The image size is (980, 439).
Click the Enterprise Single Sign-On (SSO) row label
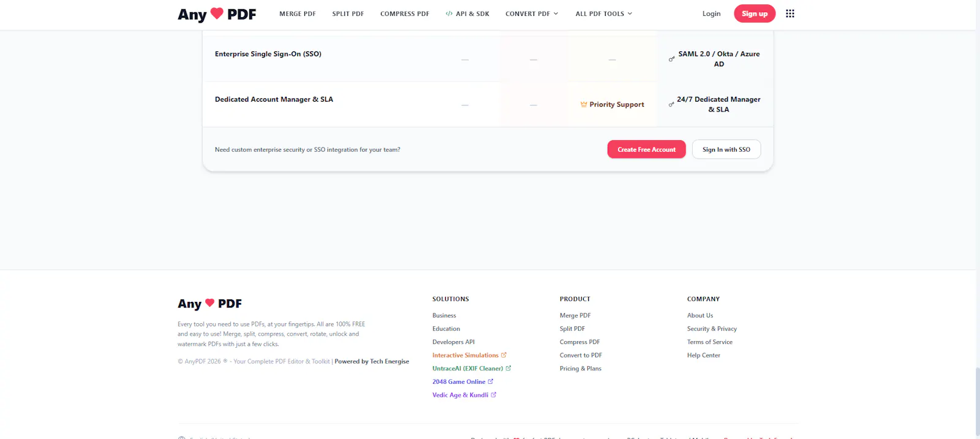(268, 54)
